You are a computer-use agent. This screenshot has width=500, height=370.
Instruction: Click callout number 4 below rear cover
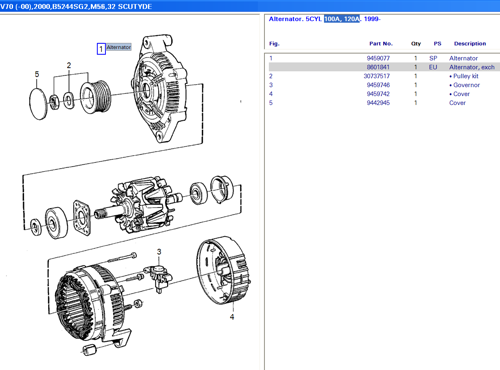pos(232,317)
